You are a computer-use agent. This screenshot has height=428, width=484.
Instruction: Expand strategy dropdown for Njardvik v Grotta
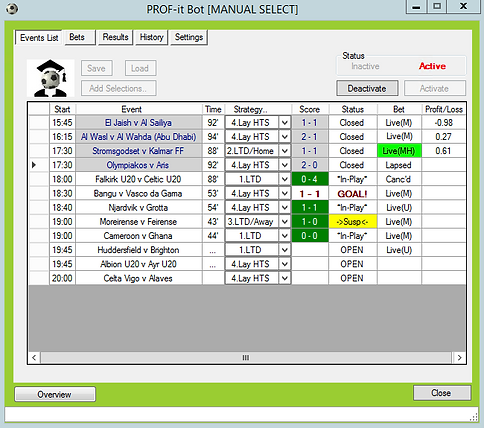coord(284,208)
